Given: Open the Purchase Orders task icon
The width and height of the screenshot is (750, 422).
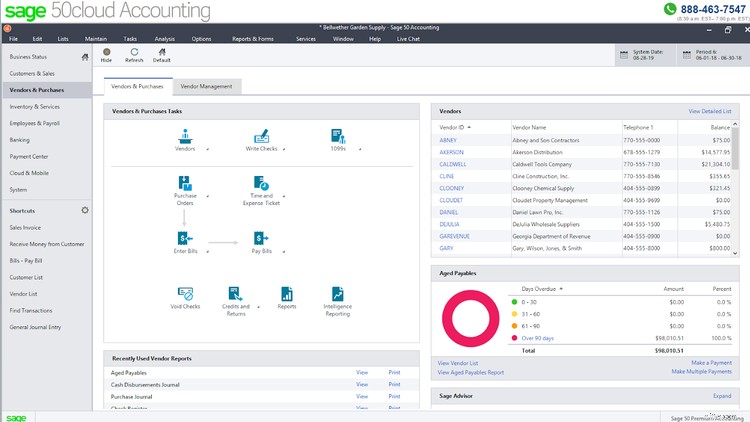Looking at the screenshot, I should tap(185, 183).
